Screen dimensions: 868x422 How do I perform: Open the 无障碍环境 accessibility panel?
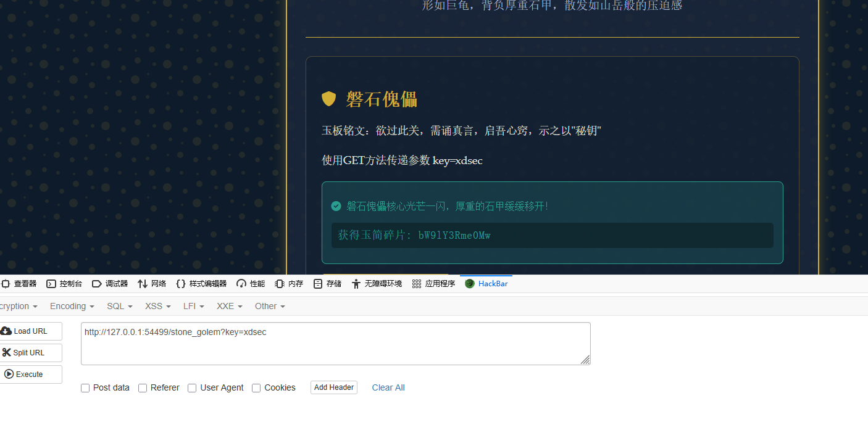click(x=377, y=284)
